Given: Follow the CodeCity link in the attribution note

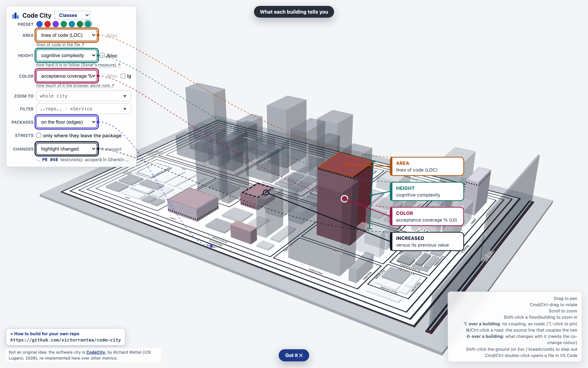Looking at the screenshot, I should (x=96, y=352).
